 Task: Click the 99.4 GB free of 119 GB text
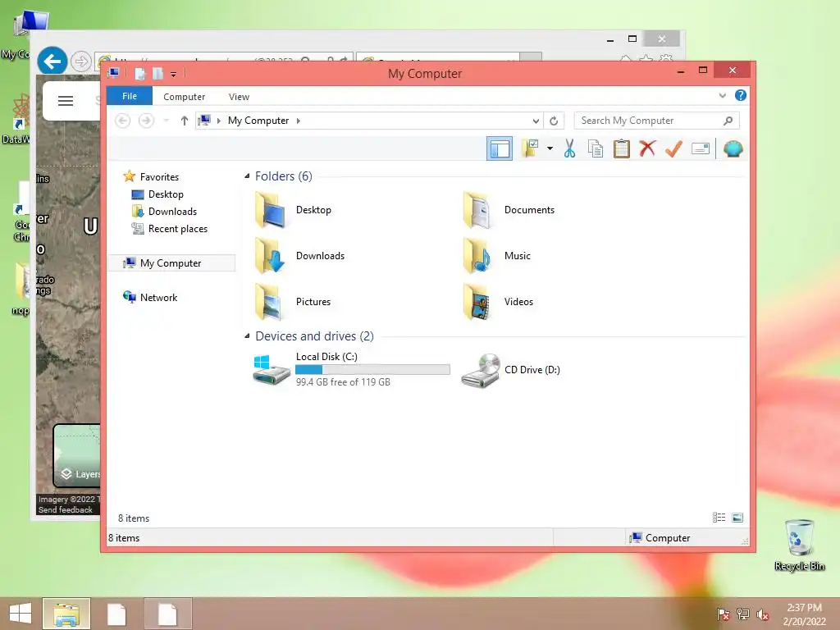(343, 382)
